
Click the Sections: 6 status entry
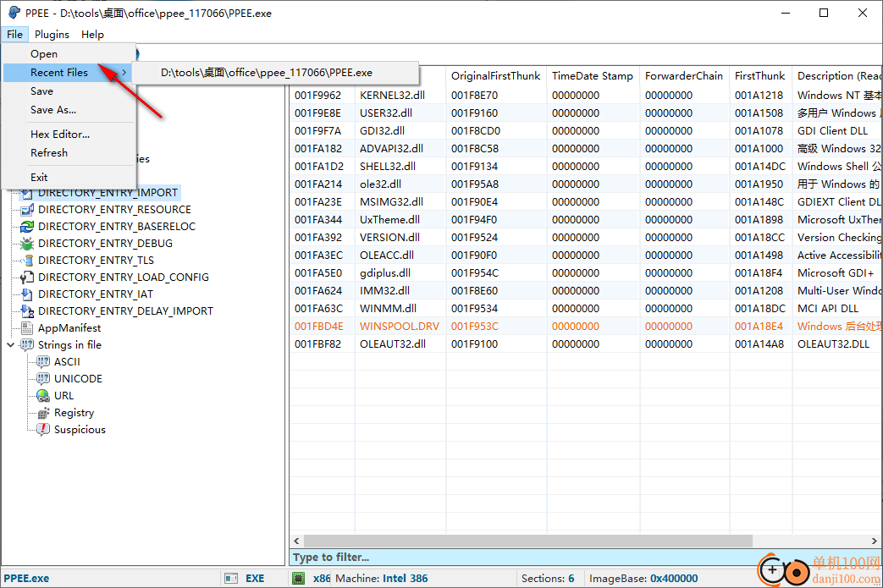coord(548,579)
